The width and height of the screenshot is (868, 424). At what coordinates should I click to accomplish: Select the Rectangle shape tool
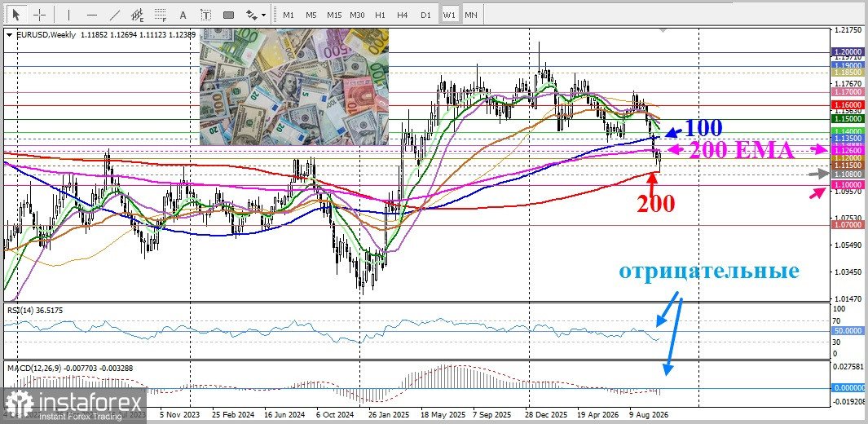point(229,15)
